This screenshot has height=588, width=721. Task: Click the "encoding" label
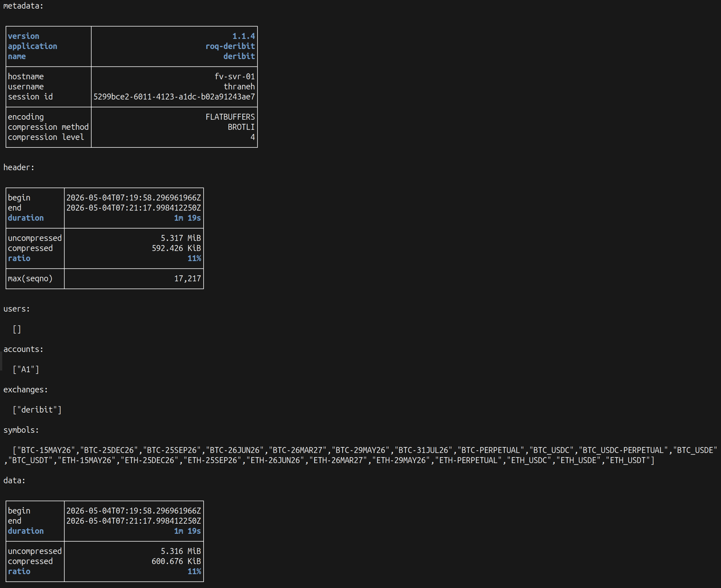tap(26, 117)
